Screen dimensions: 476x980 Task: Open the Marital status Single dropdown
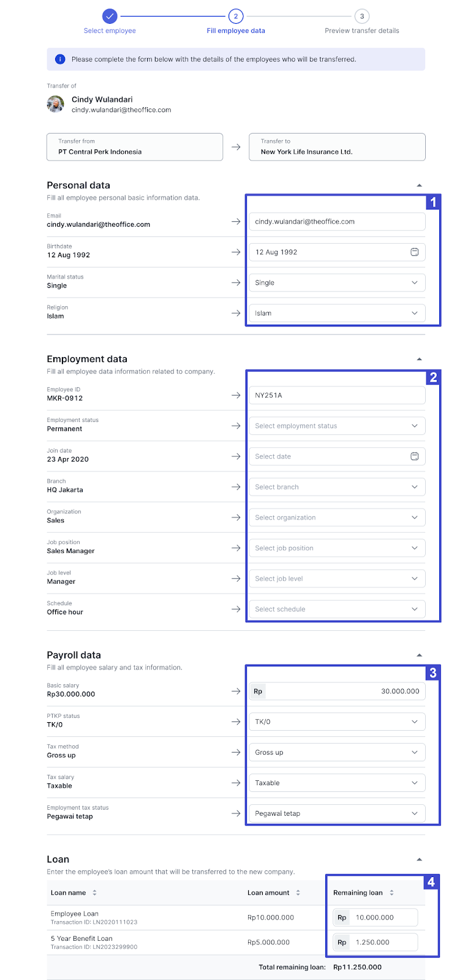337,282
